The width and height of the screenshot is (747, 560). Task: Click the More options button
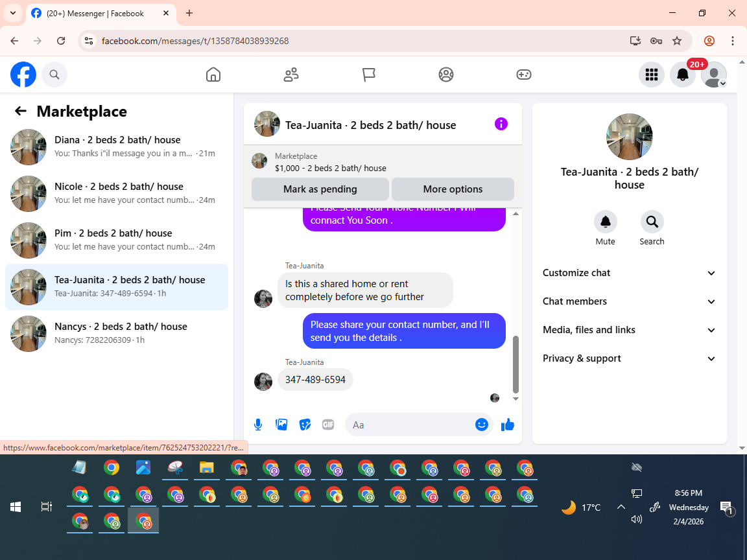453,189
